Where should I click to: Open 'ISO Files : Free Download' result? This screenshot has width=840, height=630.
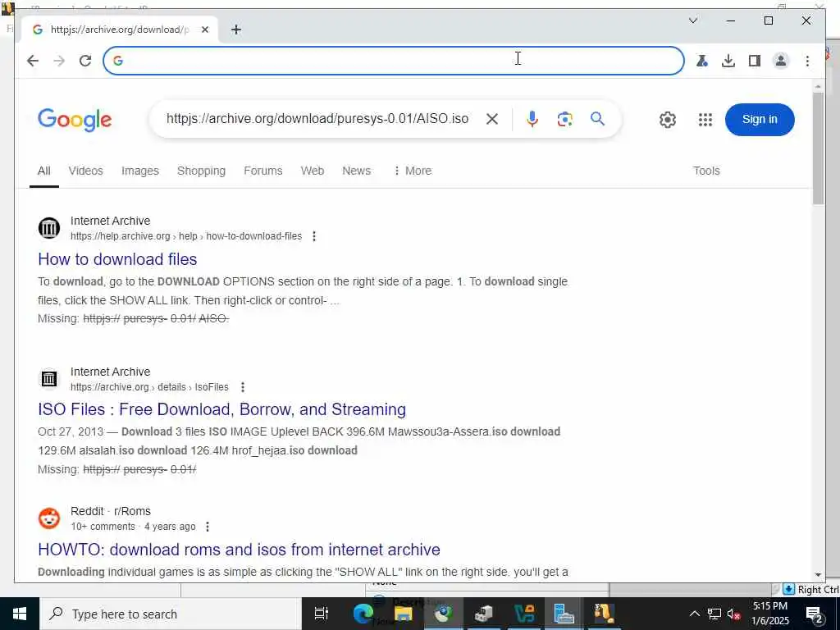click(x=221, y=409)
